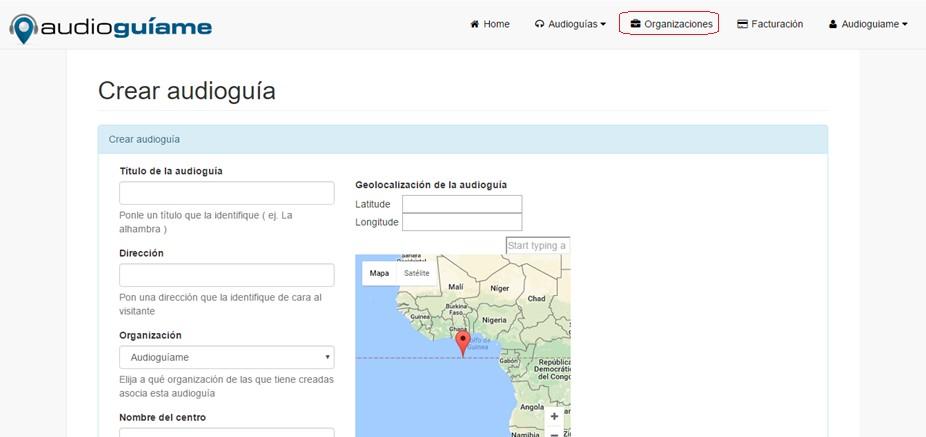Click the map search 'Start typing' box
The image size is (926, 437).
537,245
